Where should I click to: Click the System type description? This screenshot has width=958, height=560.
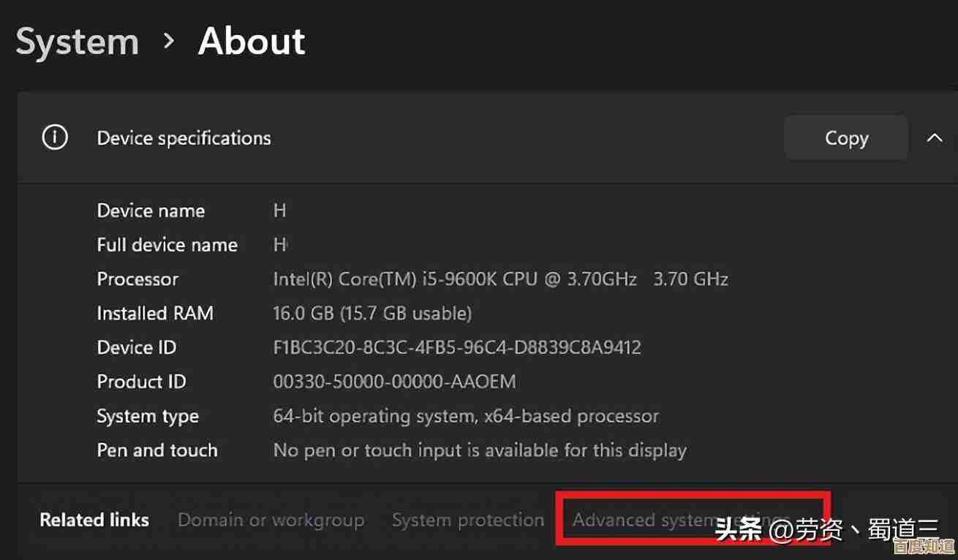[x=466, y=415]
